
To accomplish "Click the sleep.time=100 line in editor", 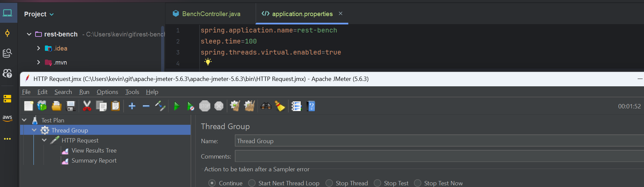I will coord(229,41).
